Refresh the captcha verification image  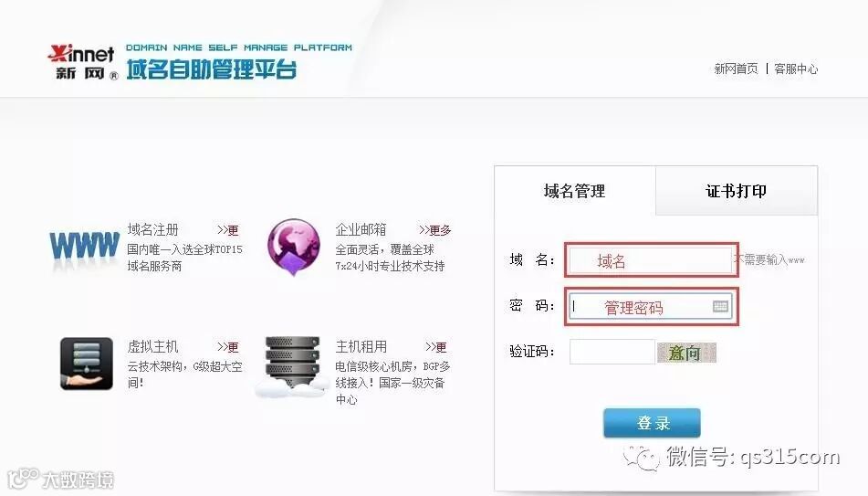click(686, 353)
